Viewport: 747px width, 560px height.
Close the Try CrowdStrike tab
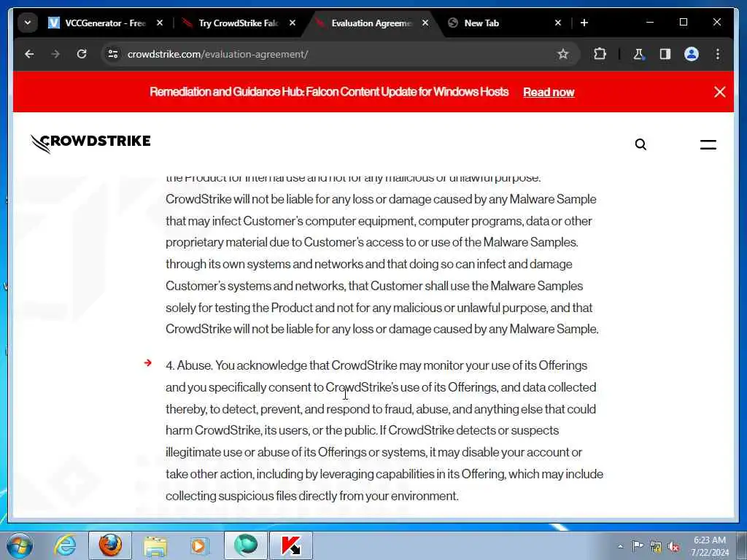(293, 23)
